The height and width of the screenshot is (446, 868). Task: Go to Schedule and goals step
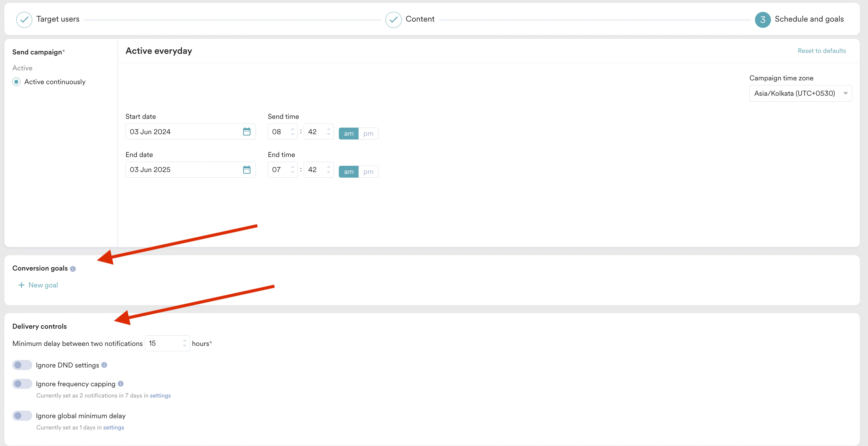(763, 19)
